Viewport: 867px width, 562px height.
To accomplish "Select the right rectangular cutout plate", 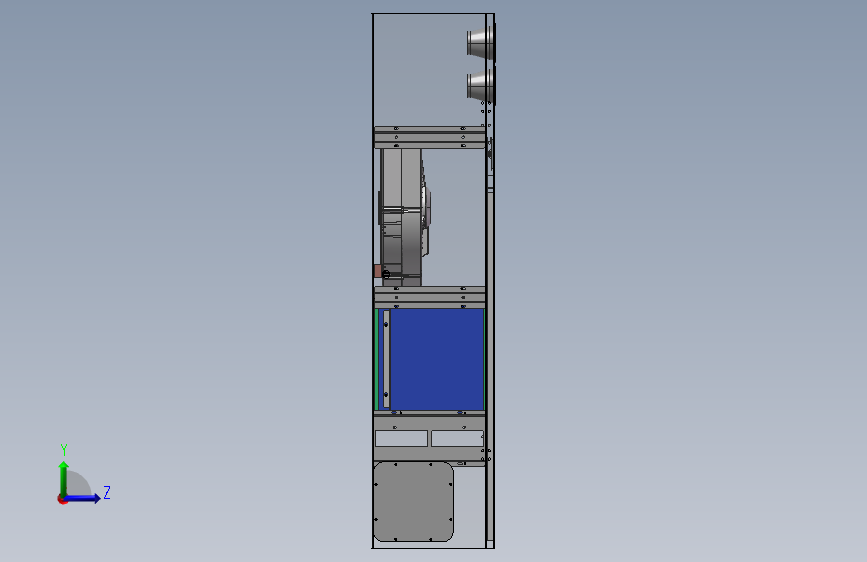I will (x=457, y=438).
